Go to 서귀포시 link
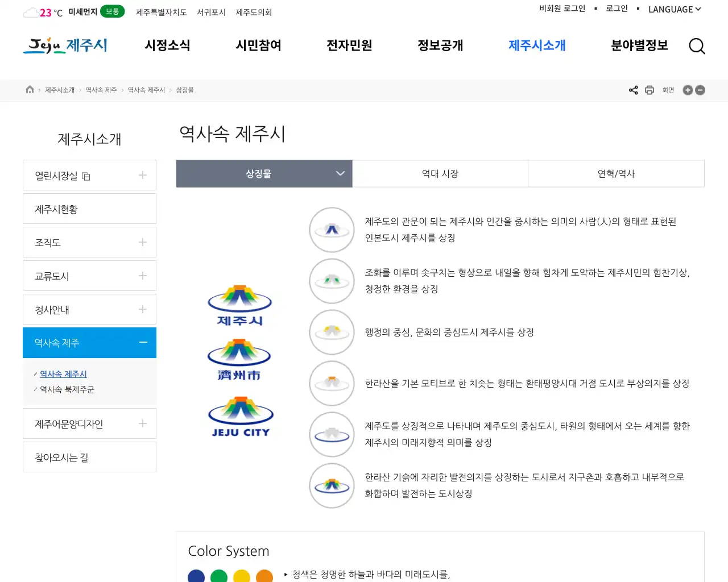 tap(211, 12)
